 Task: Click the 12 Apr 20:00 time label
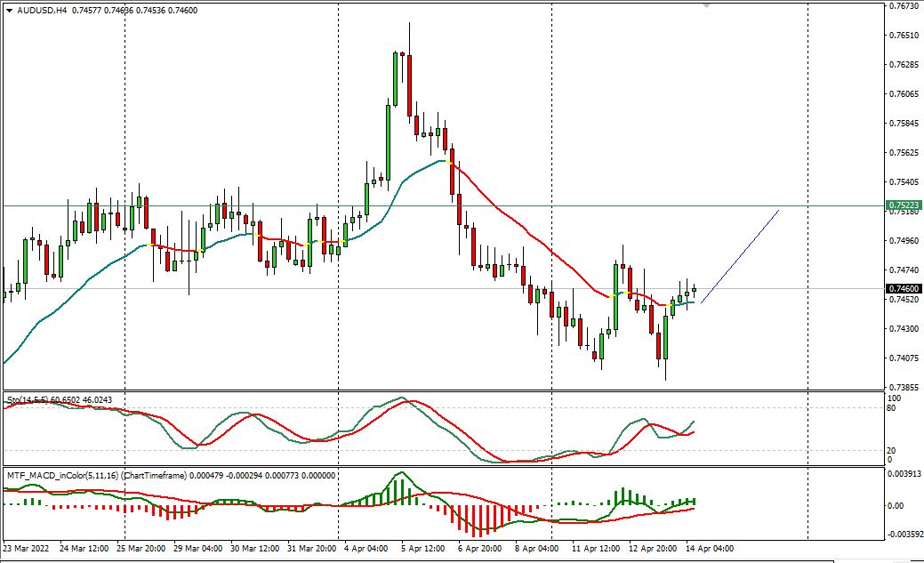pyautogui.click(x=653, y=548)
